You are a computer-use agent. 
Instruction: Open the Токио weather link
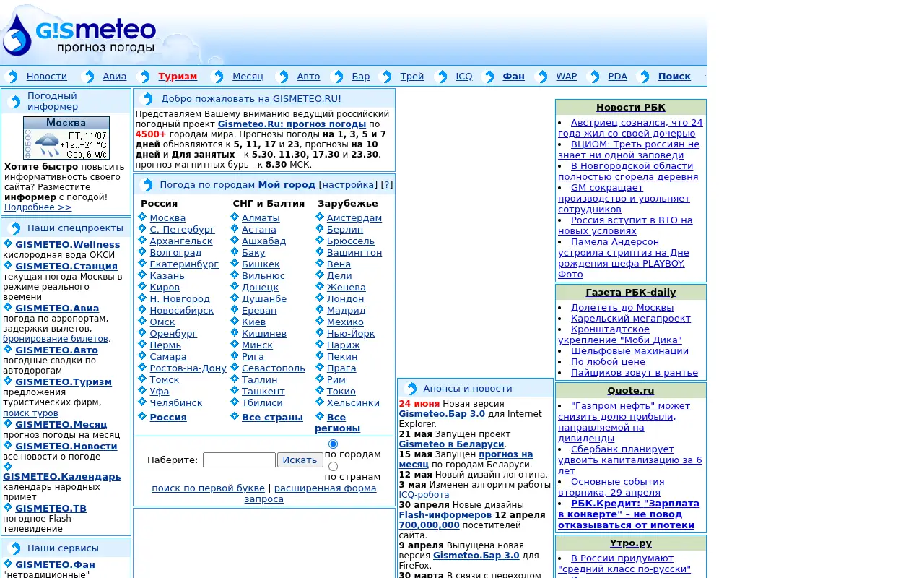coord(341,391)
